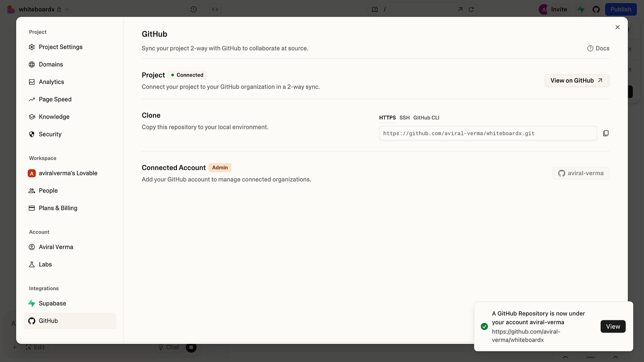Click the GitHub logo in sidebar
The image size is (644, 362).
pos(32,321)
